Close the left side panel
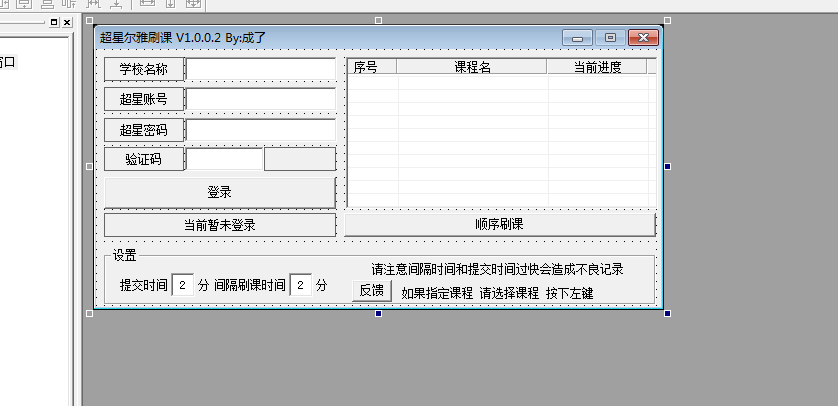Image resolution: width=838 pixels, height=406 pixels. (67, 22)
